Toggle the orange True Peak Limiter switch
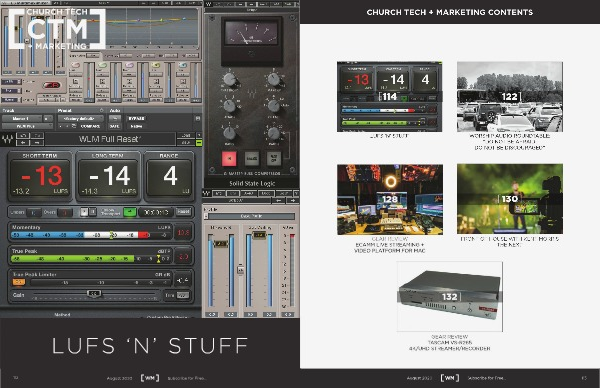Viewport: 600px width, 388px height. point(18,282)
